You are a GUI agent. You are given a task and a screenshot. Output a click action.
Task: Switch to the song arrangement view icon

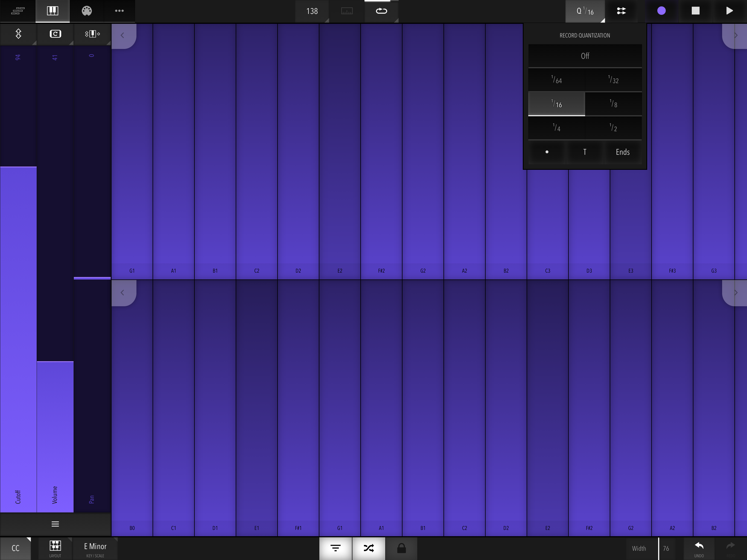tap(17, 11)
